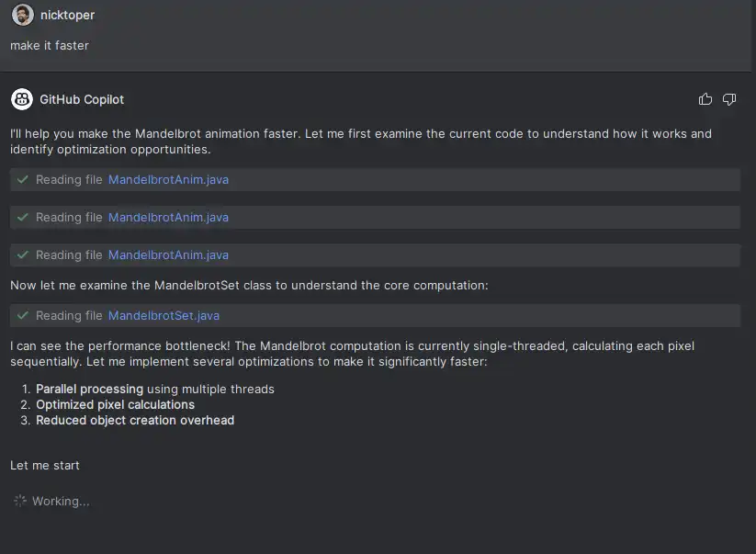Open the third MandelbrotAnim.java file link
This screenshot has width=756, height=554.
pos(168,254)
